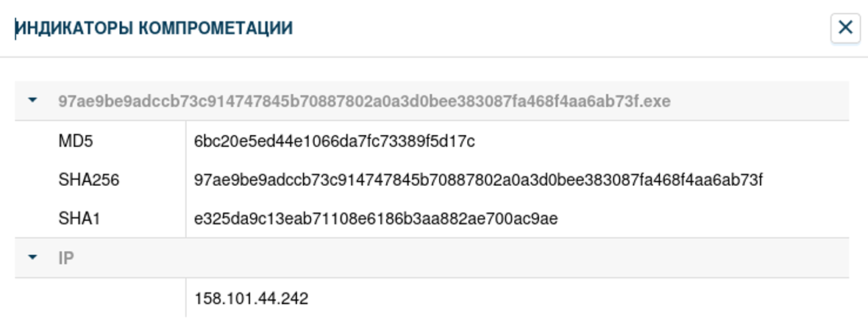Click blank space right of the SHA1 hash
Image resolution: width=868 pixels, height=321 pixels.
click(x=699, y=219)
